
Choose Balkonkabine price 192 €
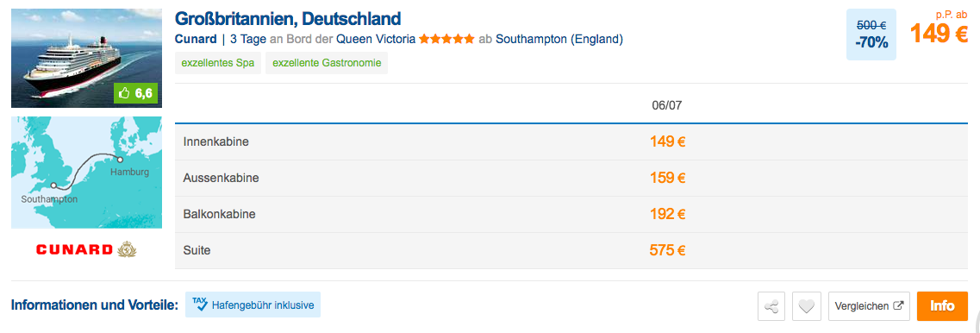667,215
